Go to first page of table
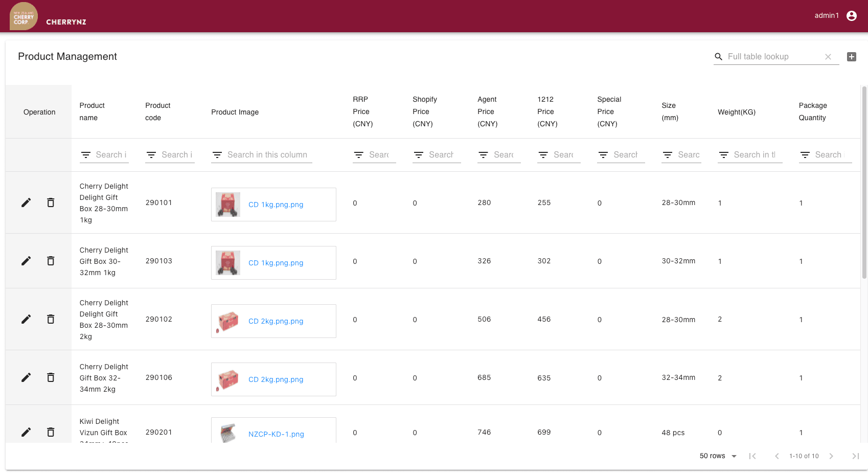 click(x=752, y=456)
